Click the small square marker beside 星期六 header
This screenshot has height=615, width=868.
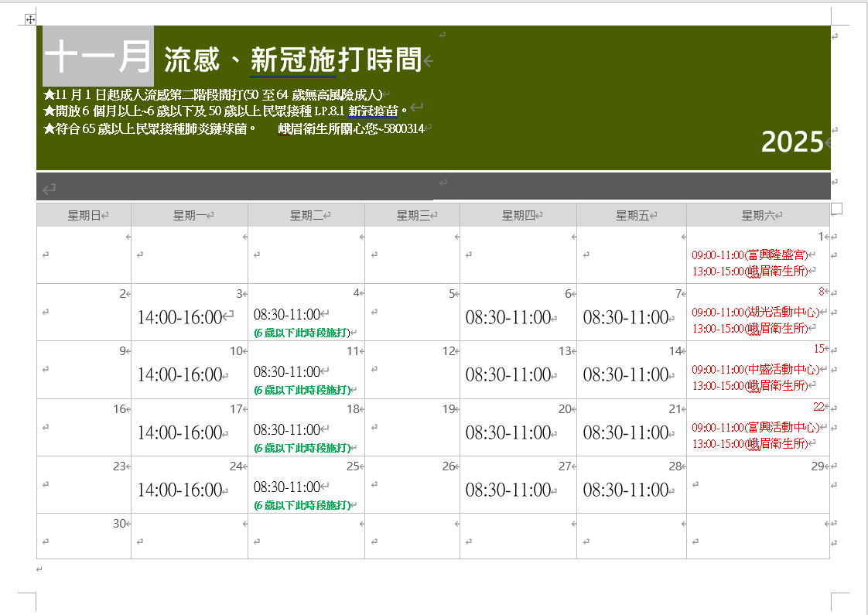(836, 208)
